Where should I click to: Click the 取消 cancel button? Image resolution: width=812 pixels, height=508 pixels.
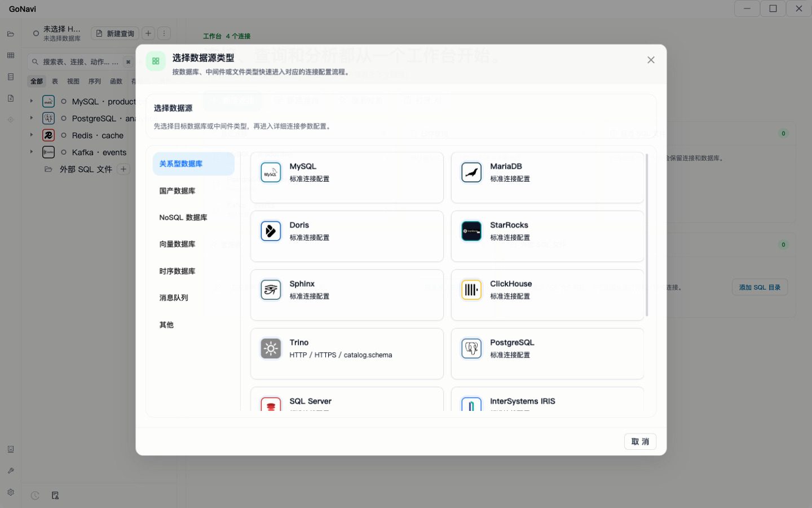[640, 441]
